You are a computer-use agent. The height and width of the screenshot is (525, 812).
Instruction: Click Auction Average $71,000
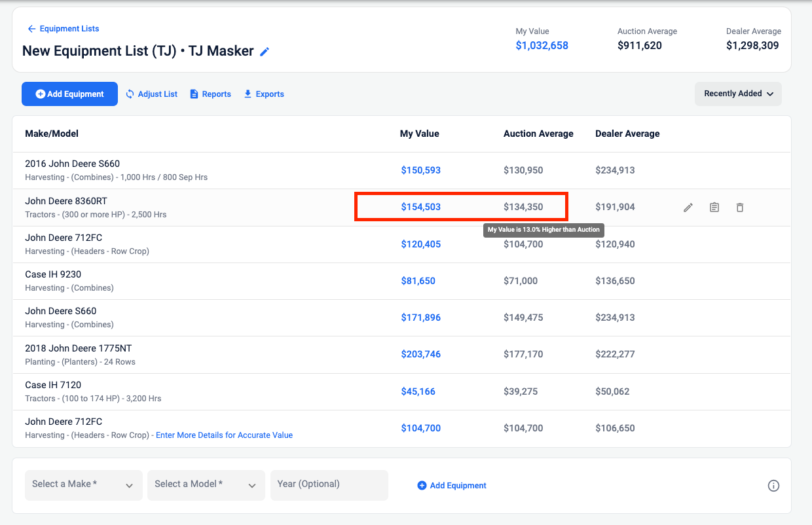[x=521, y=281]
